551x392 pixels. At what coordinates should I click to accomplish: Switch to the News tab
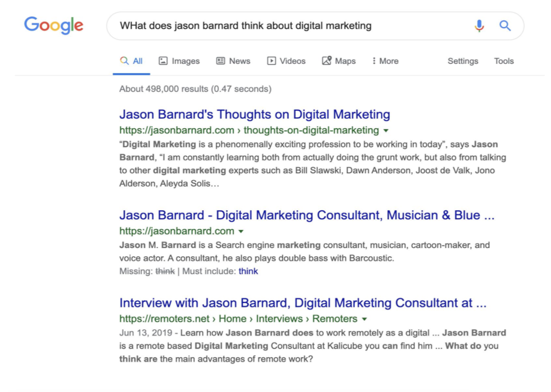tap(233, 61)
